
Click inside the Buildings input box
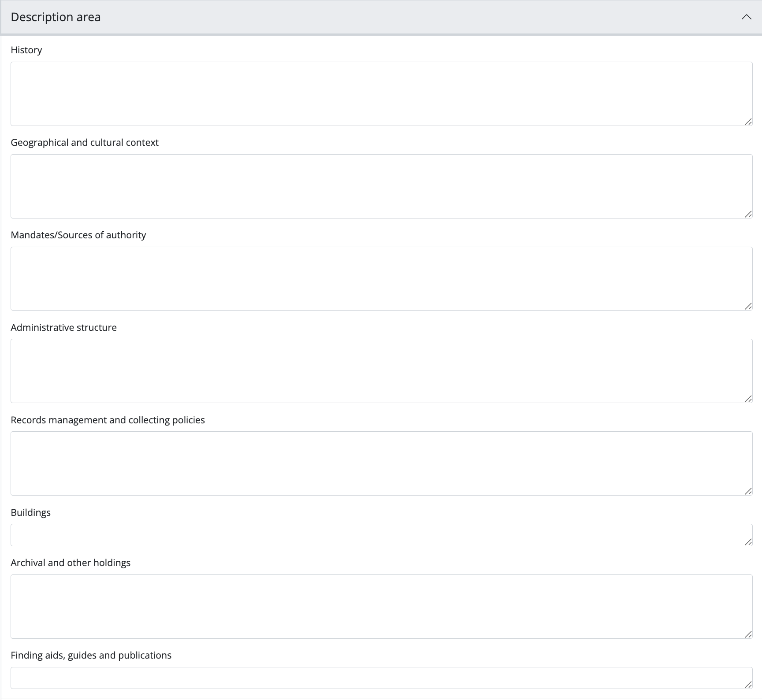pos(381,535)
